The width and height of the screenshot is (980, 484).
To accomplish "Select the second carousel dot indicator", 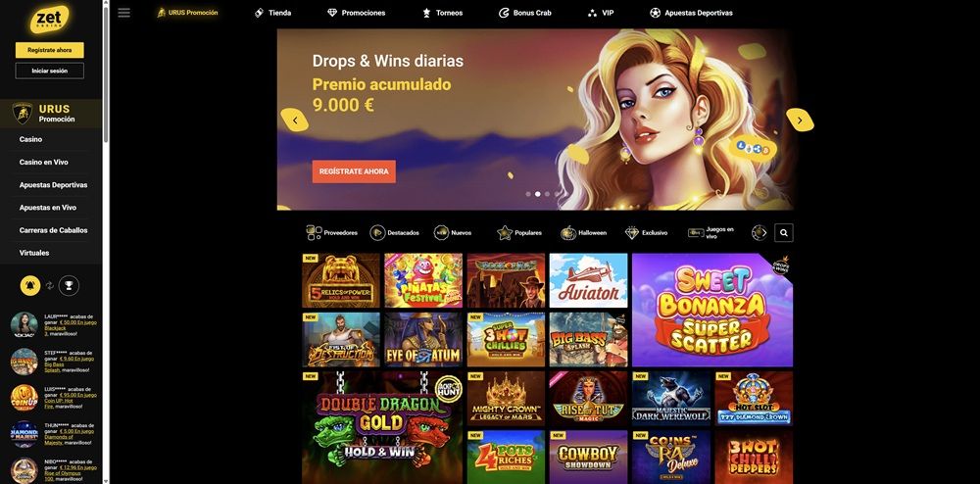I will point(537,194).
